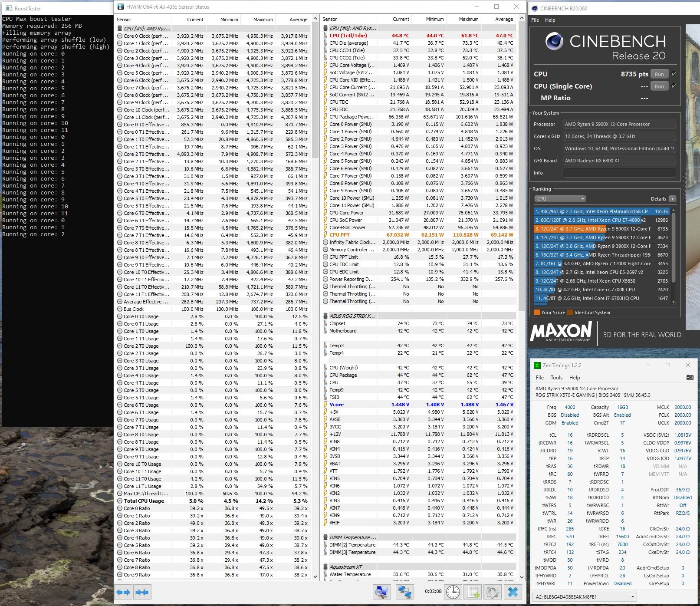Screen dimensions: 700x606
Task: Click the thermometer icon beside Chipset row
Action: pos(325,323)
